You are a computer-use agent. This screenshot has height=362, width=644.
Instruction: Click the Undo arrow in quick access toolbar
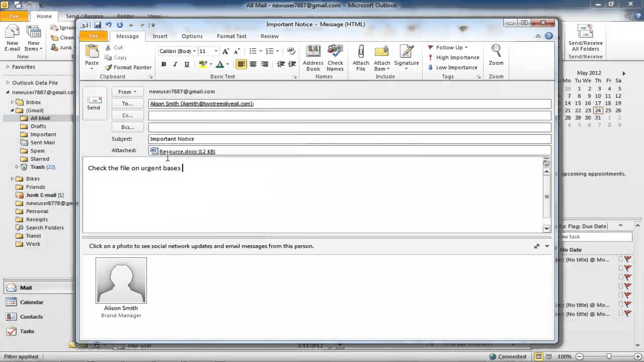coord(108,25)
